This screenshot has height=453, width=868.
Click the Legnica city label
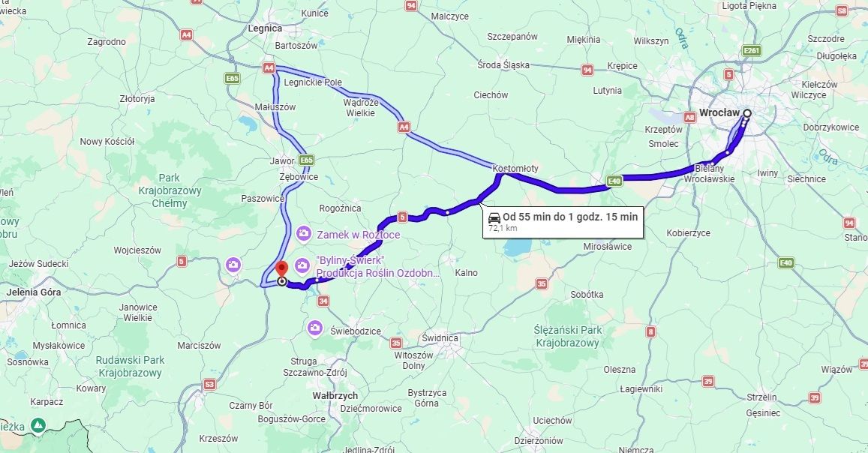tap(265, 28)
